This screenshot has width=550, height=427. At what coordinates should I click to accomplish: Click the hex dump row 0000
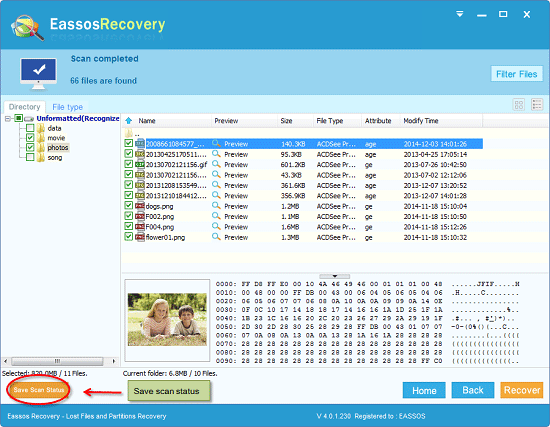(x=367, y=284)
